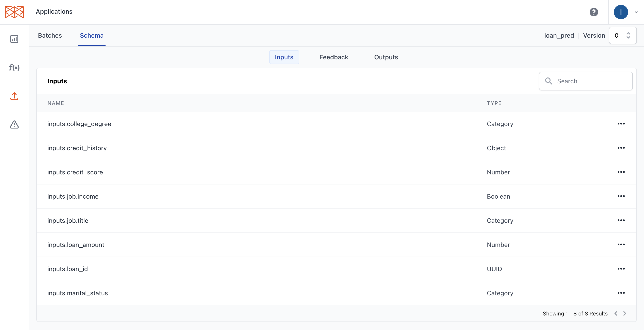Go to previous results page arrow
Viewport: 644px width, 330px height.
coord(616,313)
